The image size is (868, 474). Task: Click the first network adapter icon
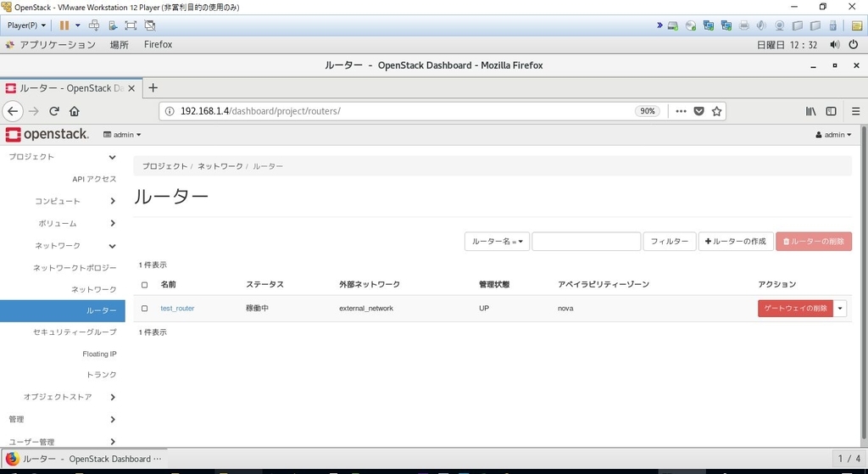pos(709,25)
